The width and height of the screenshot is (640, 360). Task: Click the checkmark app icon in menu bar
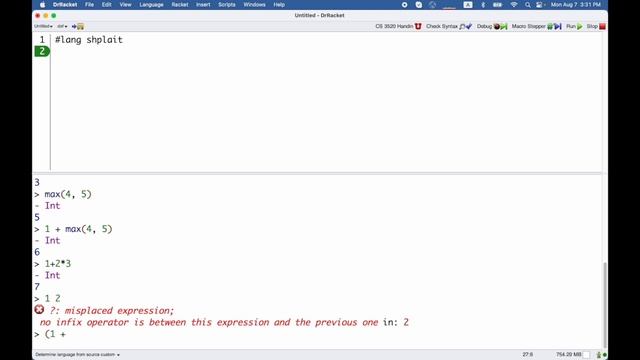click(419, 4)
